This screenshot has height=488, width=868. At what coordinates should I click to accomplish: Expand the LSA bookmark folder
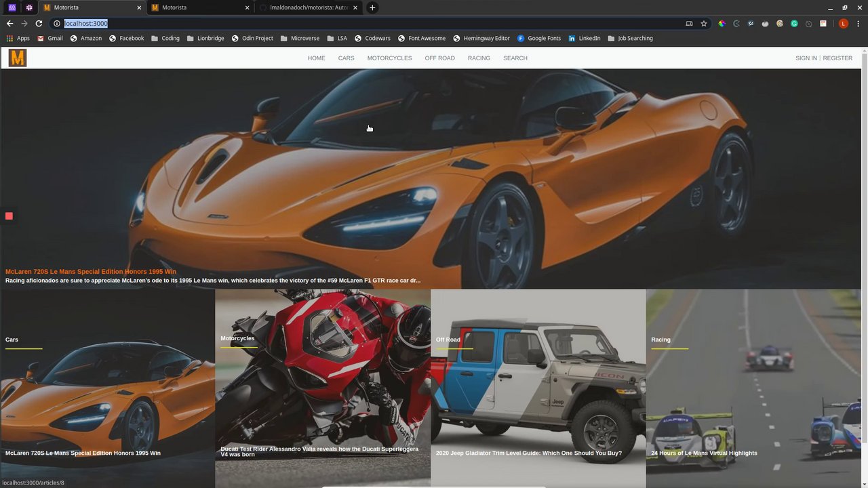(x=337, y=39)
